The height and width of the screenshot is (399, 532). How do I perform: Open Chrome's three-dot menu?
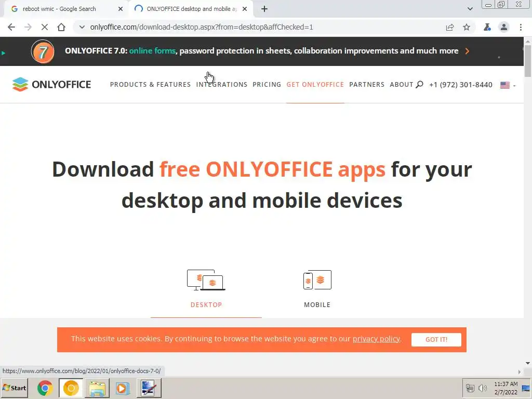(521, 27)
